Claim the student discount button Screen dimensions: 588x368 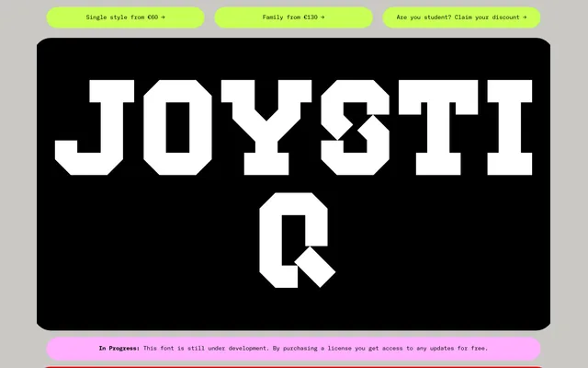tap(461, 17)
